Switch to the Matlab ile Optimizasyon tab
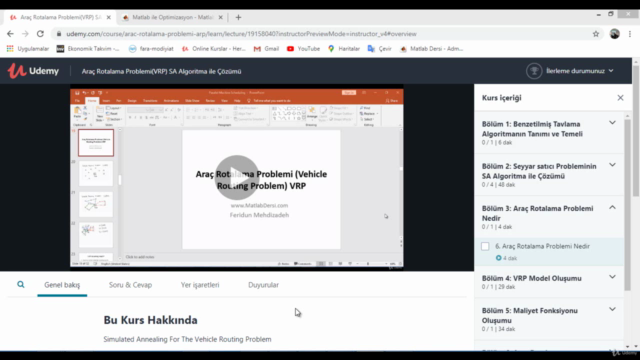 [x=172, y=17]
